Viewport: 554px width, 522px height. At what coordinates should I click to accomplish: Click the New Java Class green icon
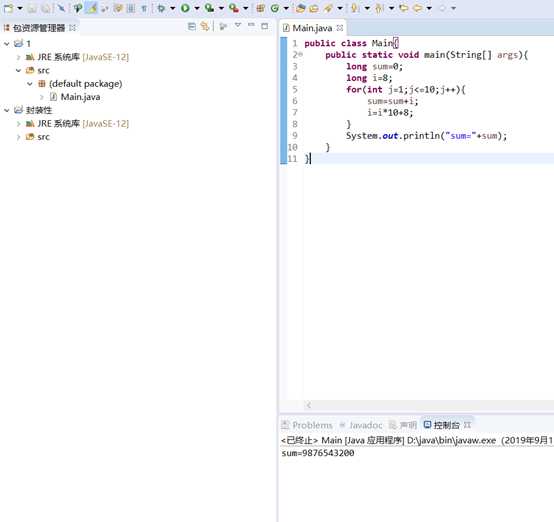point(275,8)
